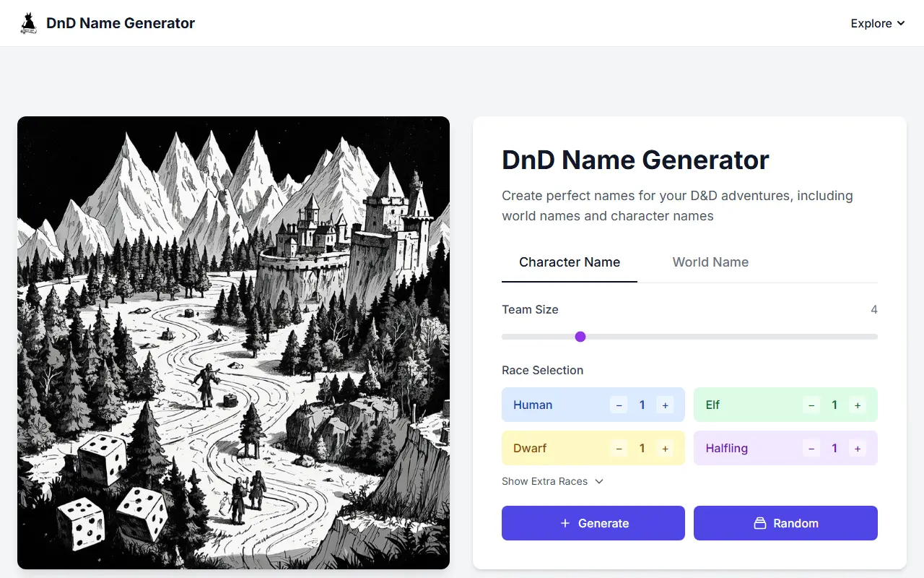924x578 pixels.
Task: Increase Elf count with plus button
Action: click(x=858, y=405)
